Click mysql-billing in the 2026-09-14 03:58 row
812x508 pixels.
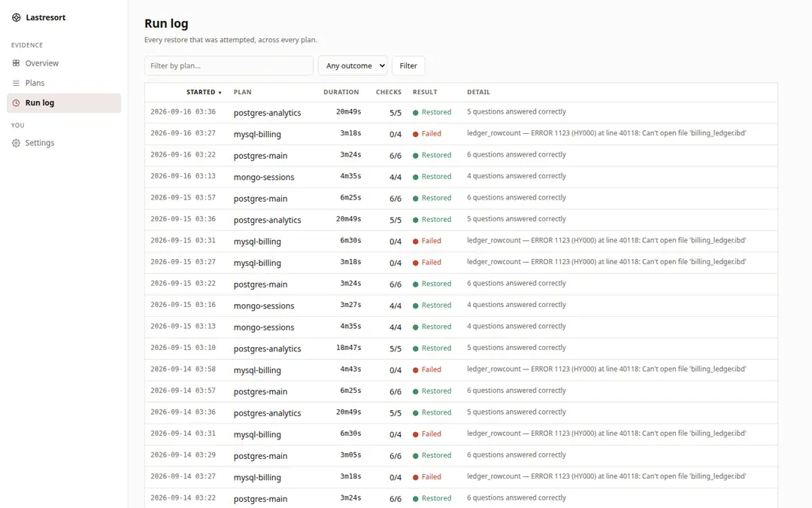(257, 370)
